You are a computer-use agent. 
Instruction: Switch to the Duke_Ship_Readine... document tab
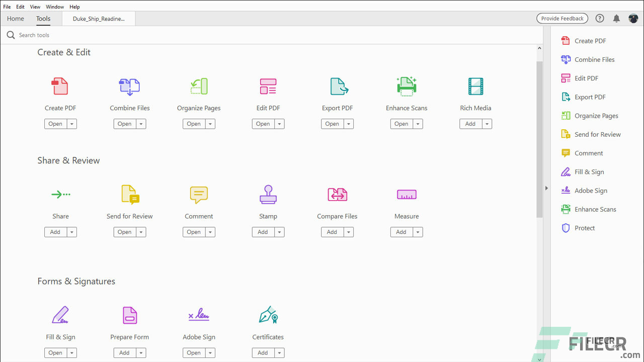coord(99,19)
